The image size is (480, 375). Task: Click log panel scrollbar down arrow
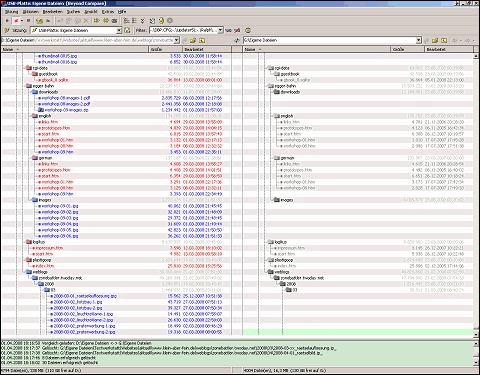click(476, 363)
